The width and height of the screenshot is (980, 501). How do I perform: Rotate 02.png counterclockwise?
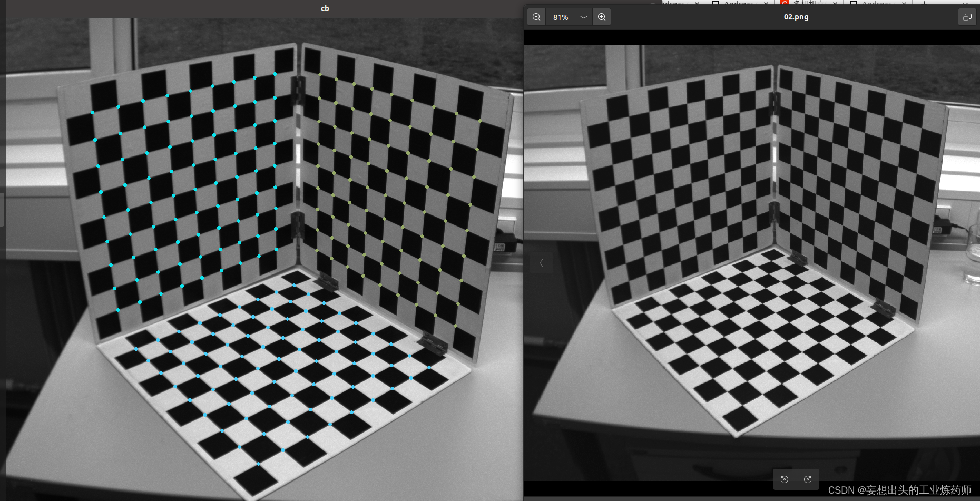[x=785, y=479]
